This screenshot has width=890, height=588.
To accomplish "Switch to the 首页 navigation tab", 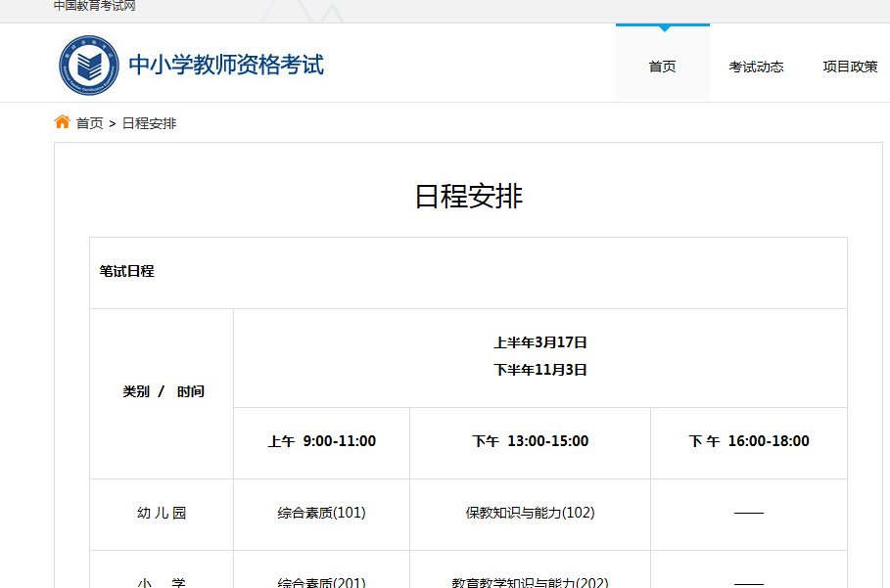I will (x=661, y=66).
